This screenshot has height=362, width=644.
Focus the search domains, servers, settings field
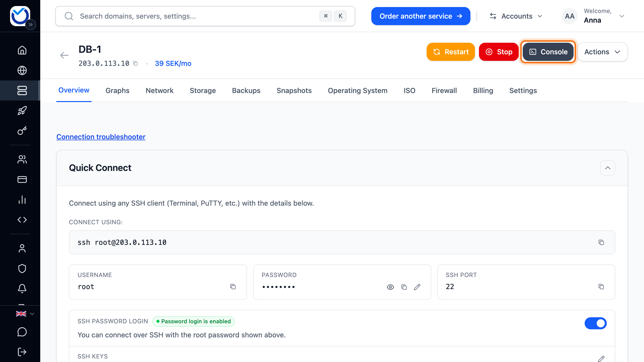tap(205, 16)
